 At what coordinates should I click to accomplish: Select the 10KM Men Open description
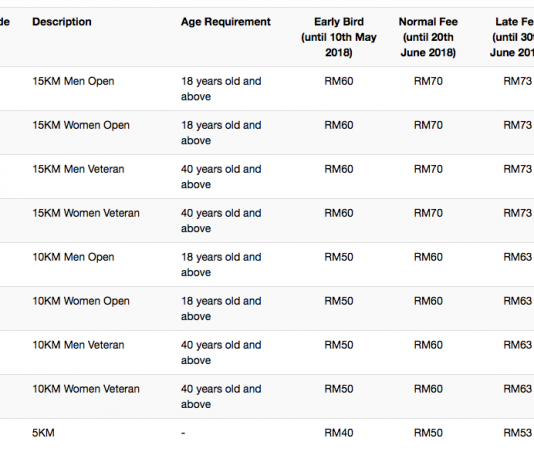[73, 257]
